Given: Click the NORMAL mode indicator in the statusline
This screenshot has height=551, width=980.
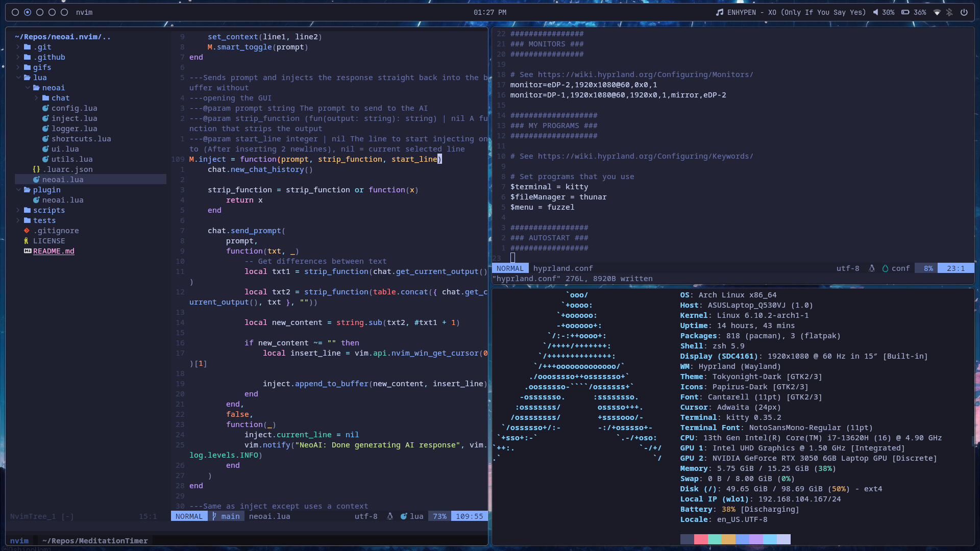Looking at the screenshot, I should tap(189, 516).
